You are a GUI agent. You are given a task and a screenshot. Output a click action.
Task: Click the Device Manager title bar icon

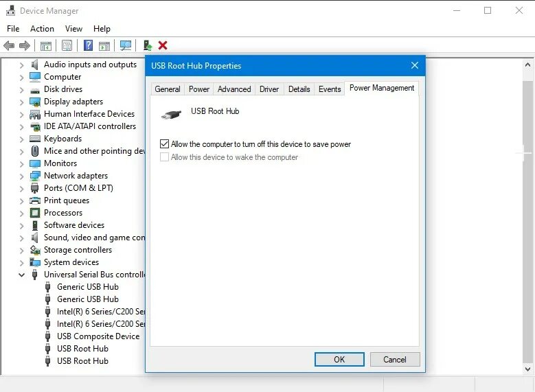pyautogui.click(x=10, y=10)
